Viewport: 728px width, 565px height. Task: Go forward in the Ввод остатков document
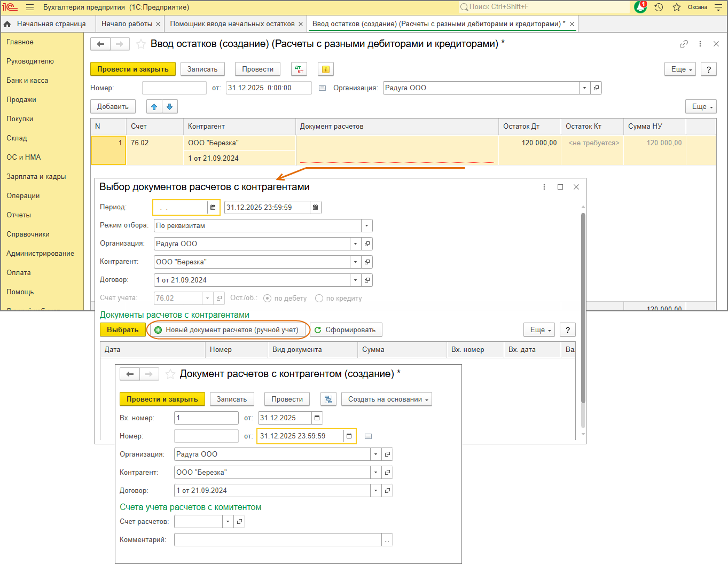click(120, 44)
